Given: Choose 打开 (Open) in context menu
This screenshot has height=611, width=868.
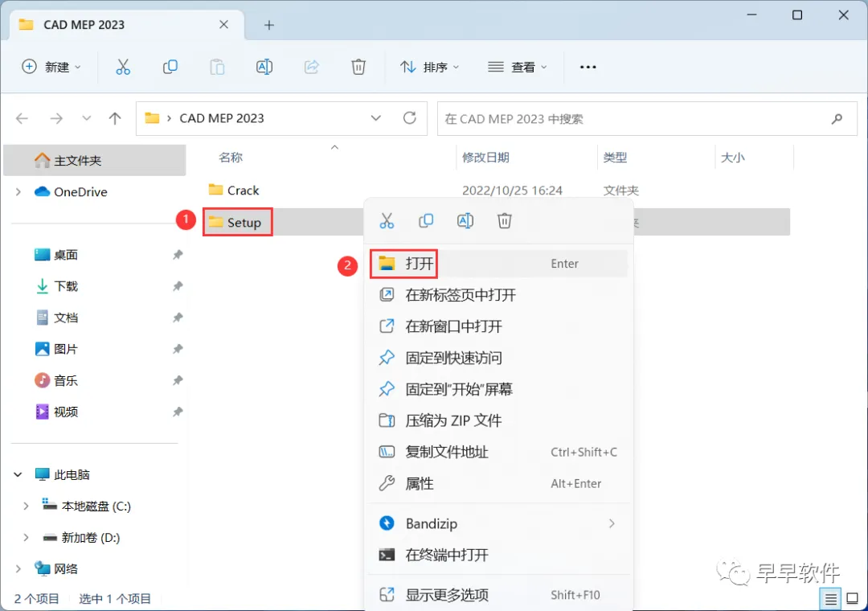Looking at the screenshot, I should [498, 264].
